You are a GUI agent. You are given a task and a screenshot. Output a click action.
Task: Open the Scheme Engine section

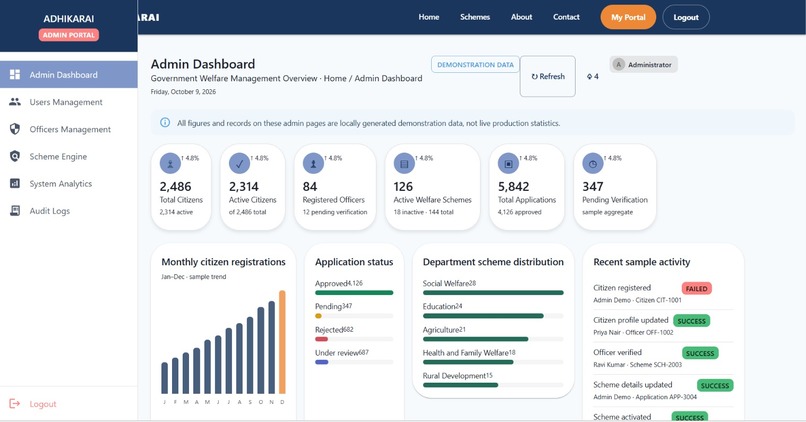pos(69,156)
